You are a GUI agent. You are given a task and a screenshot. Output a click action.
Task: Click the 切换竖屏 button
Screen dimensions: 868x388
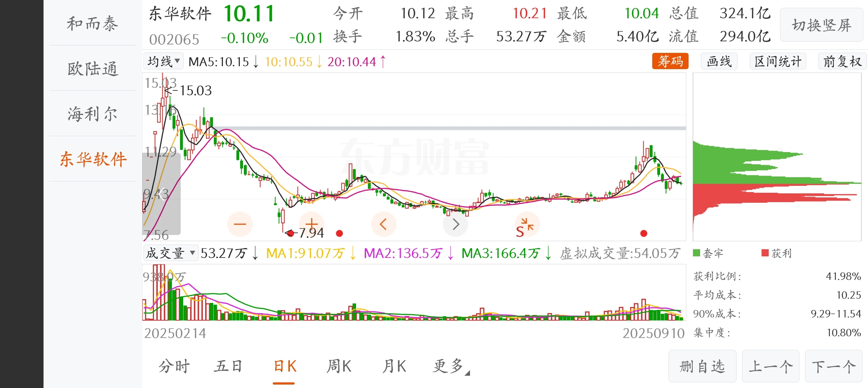tap(822, 25)
